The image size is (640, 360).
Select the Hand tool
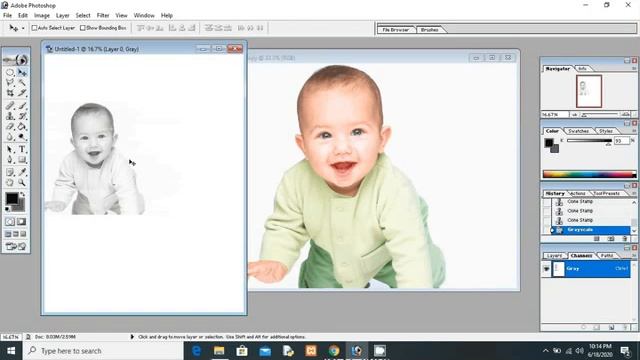(x=10, y=182)
